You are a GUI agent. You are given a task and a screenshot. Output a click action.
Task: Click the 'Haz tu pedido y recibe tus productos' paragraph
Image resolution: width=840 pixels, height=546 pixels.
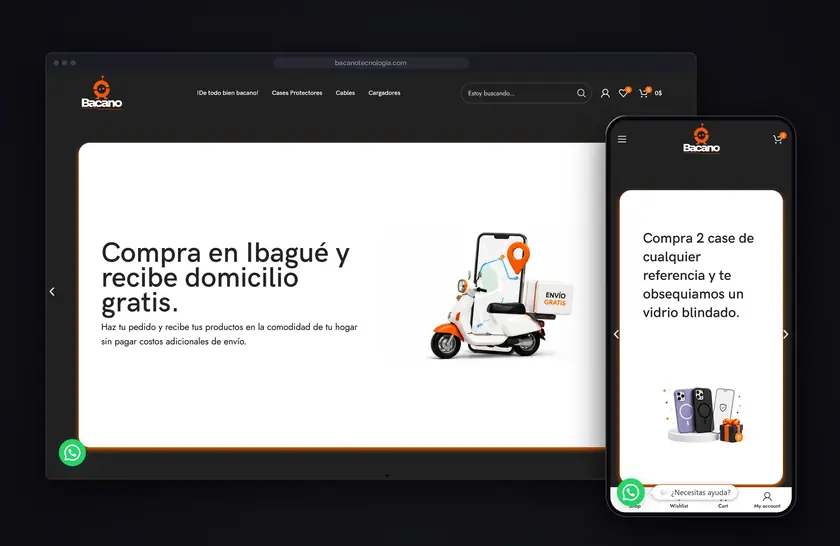click(x=229, y=334)
